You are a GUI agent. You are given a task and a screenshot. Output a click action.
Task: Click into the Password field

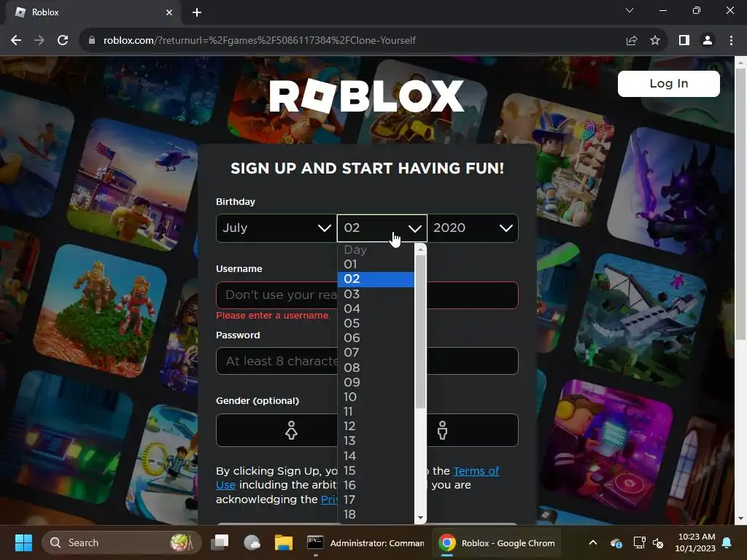coord(367,361)
